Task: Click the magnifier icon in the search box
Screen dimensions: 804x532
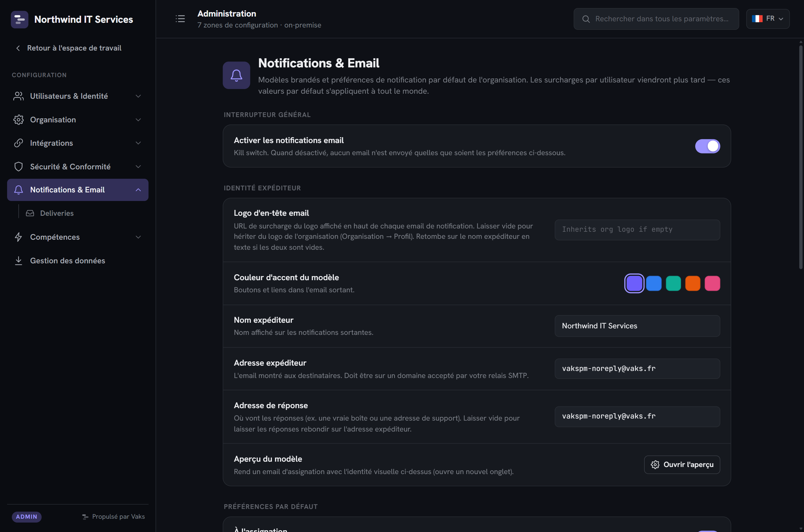Action: pyautogui.click(x=586, y=19)
